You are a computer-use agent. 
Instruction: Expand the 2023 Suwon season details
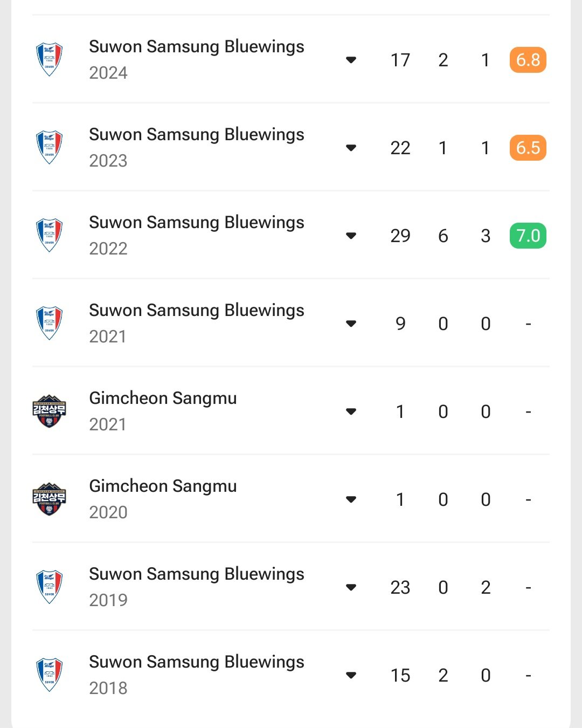[x=351, y=148]
